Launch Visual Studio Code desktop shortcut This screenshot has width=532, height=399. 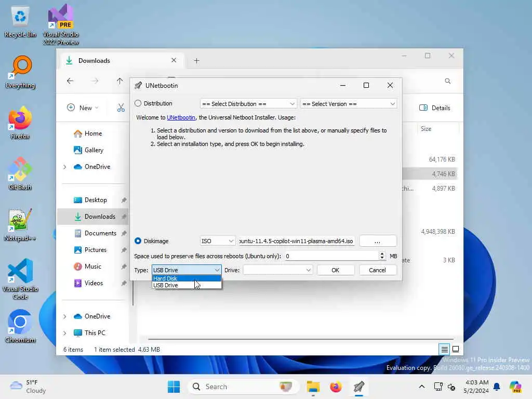[x=20, y=279]
